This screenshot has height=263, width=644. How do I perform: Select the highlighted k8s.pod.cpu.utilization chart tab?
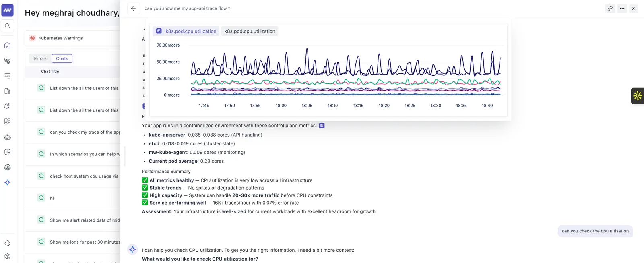pyautogui.click(x=186, y=31)
